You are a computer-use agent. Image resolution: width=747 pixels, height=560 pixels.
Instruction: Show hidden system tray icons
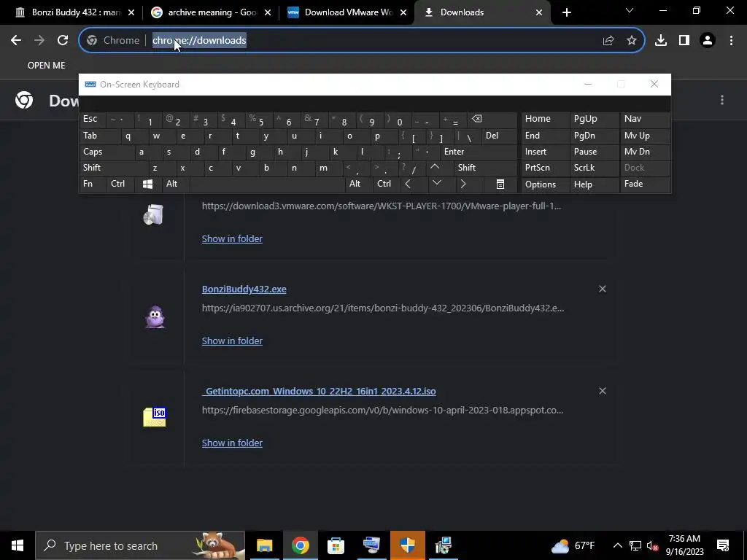click(x=617, y=545)
